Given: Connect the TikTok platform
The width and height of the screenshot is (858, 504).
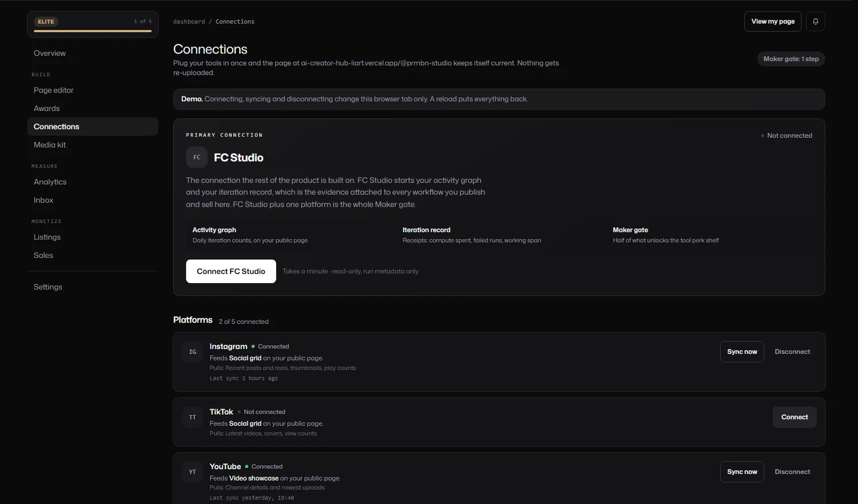Looking at the screenshot, I should 795,417.
